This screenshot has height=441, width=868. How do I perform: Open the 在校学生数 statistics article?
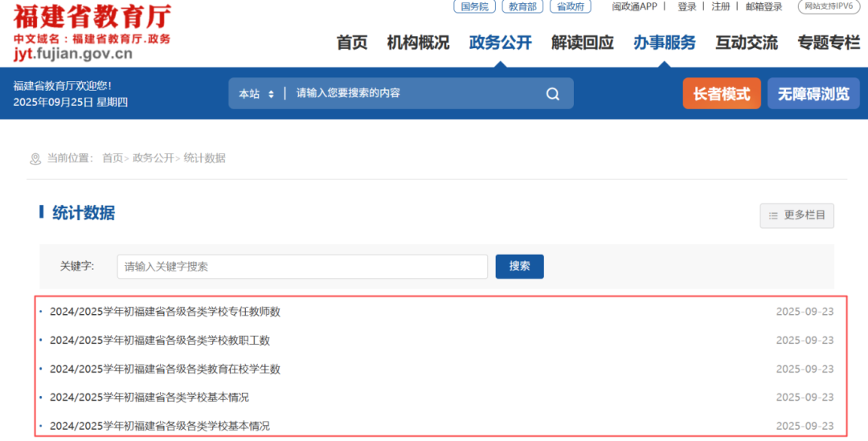[x=165, y=369]
